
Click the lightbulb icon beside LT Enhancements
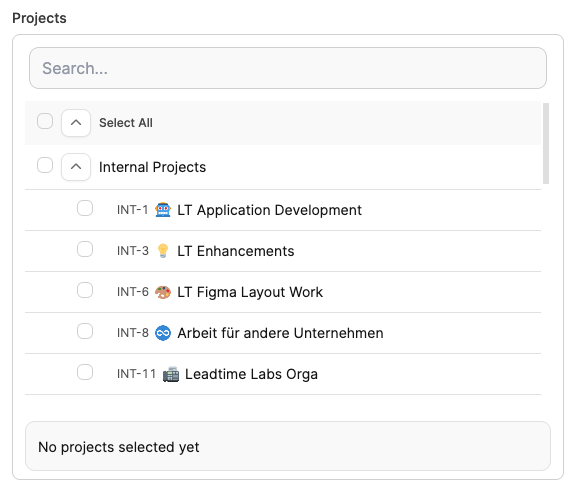163,251
